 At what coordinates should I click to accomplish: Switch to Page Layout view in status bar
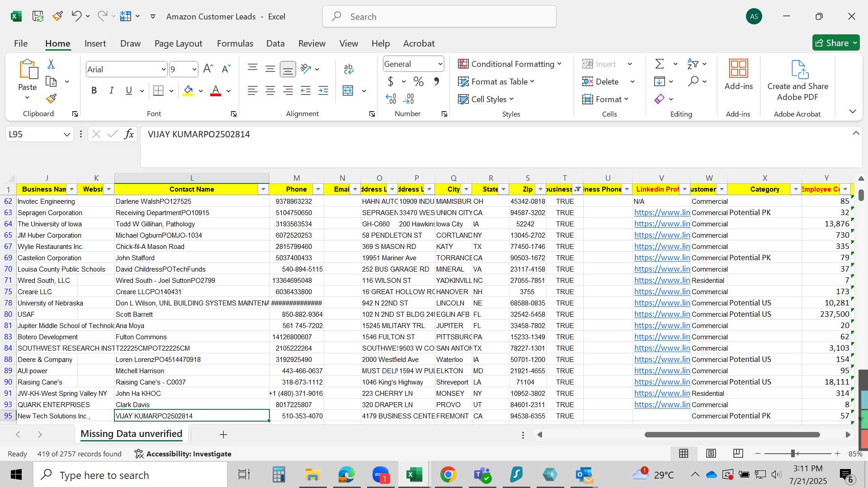(711, 453)
